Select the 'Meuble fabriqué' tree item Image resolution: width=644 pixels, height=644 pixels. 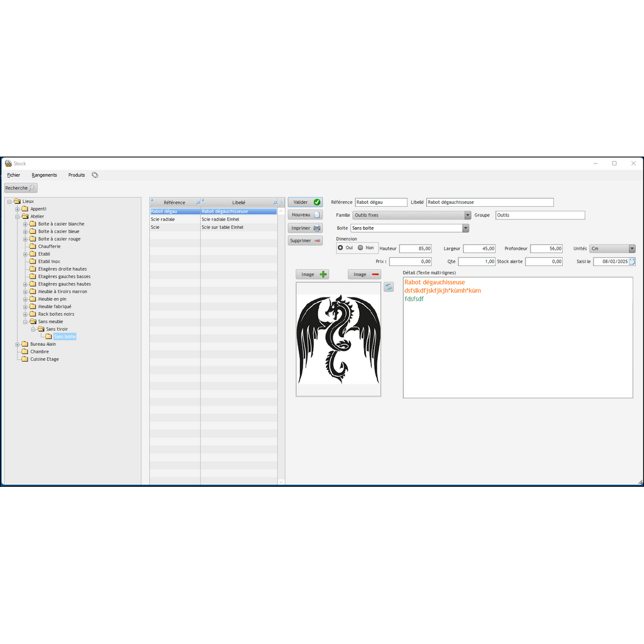coord(55,307)
